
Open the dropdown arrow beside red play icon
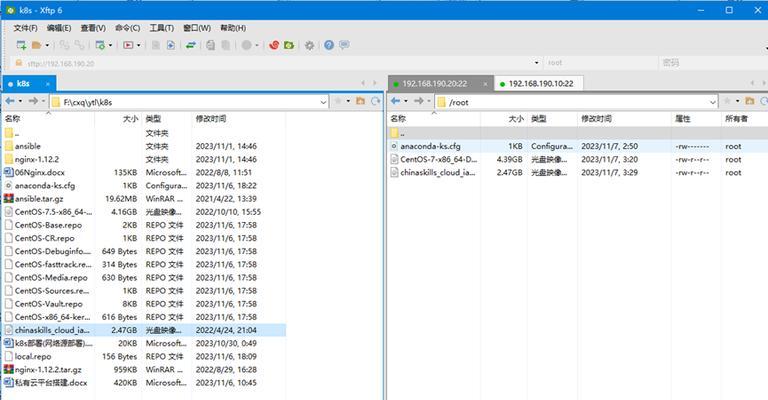coord(139,45)
